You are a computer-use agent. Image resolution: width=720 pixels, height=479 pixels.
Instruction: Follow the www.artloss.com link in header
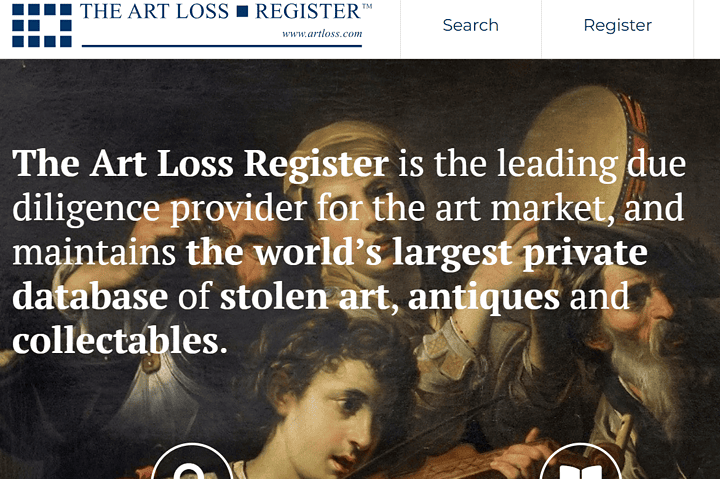322,34
